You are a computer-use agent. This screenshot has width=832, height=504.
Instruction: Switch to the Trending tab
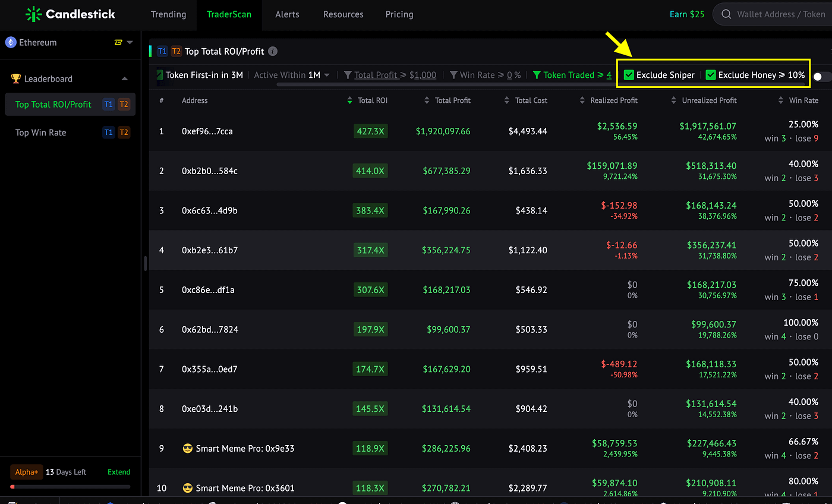(x=168, y=14)
